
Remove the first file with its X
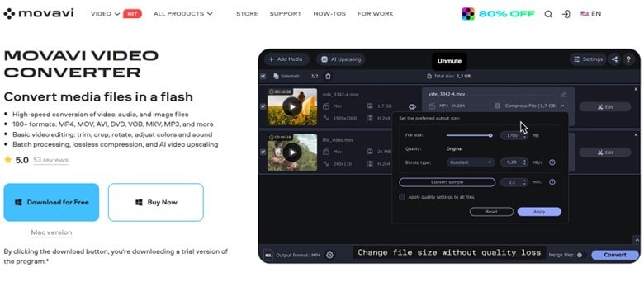click(x=637, y=89)
